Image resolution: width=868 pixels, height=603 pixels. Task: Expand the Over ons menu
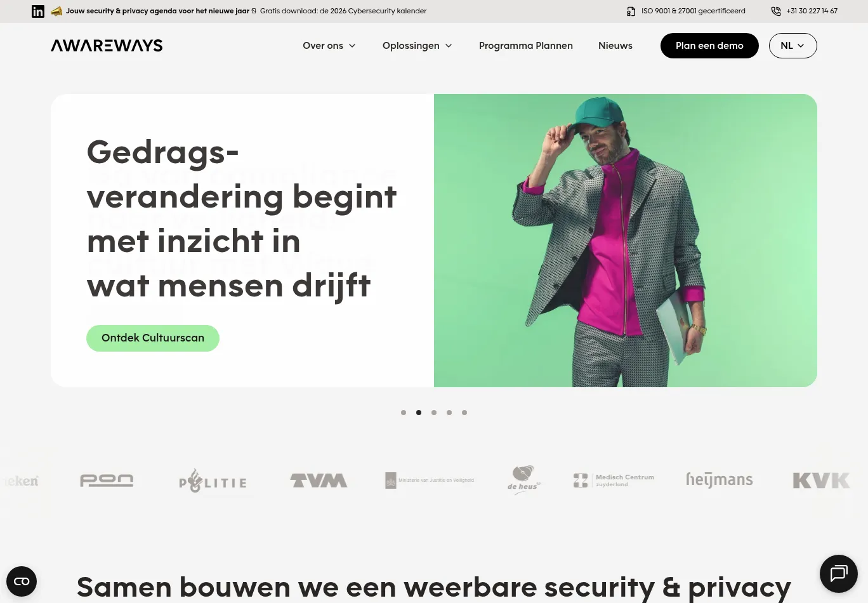point(329,46)
